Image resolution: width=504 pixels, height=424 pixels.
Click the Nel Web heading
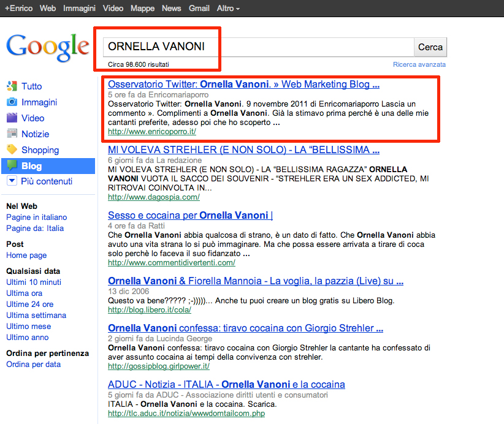pyautogui.click(x=22, y=206)
